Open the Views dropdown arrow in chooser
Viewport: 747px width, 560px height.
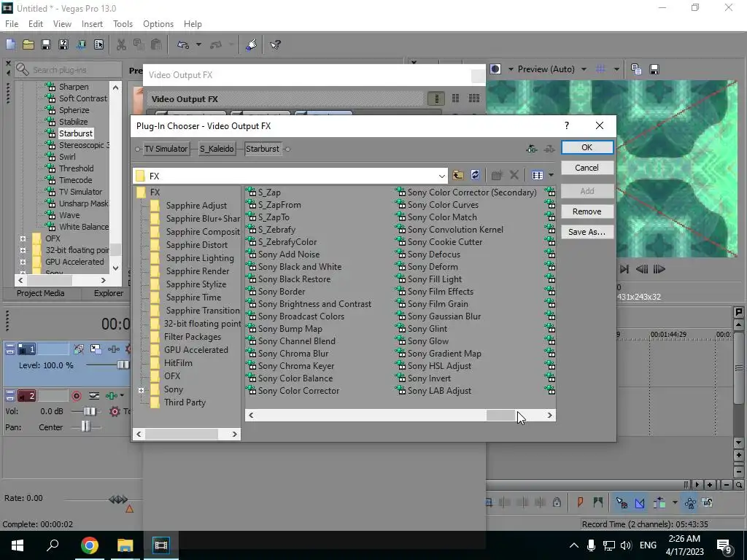[551, 175]
